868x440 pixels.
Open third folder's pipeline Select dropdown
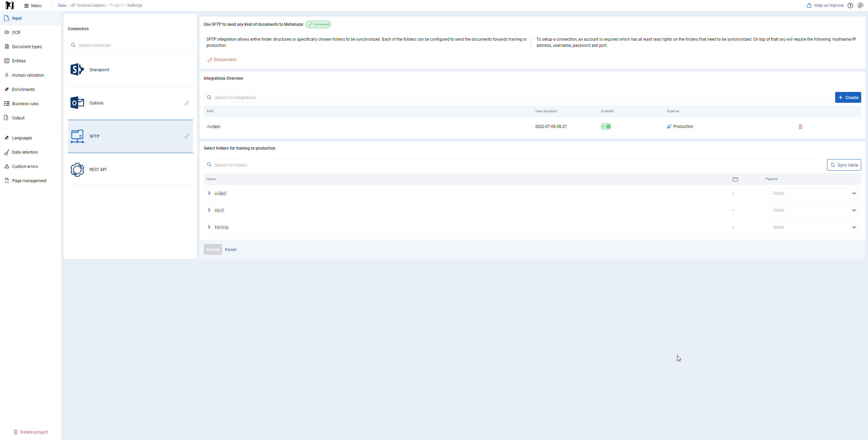[x=813, y=227]
